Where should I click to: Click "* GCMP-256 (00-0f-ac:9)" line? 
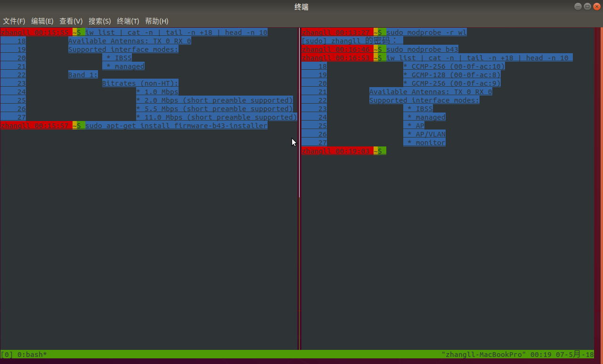tap(452, 83)
